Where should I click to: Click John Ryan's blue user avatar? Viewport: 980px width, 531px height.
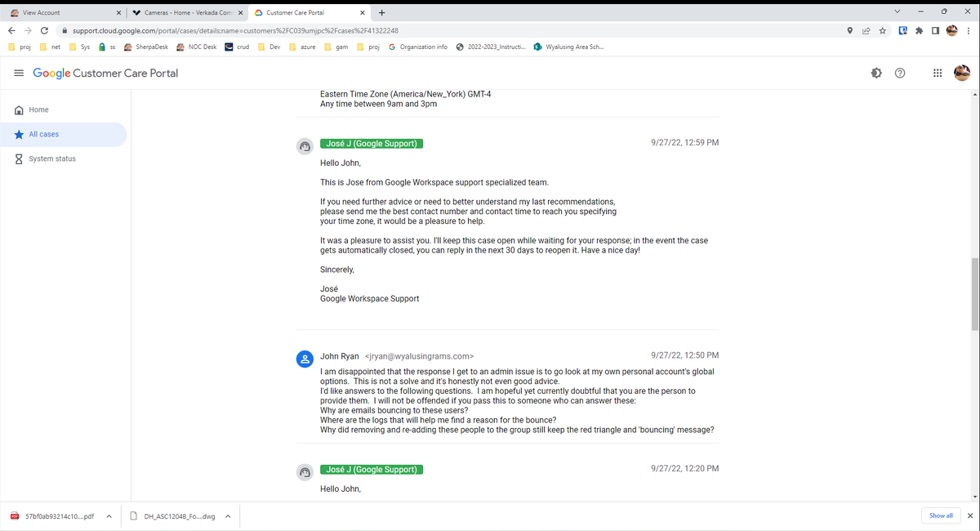click(x=304, y=359)
